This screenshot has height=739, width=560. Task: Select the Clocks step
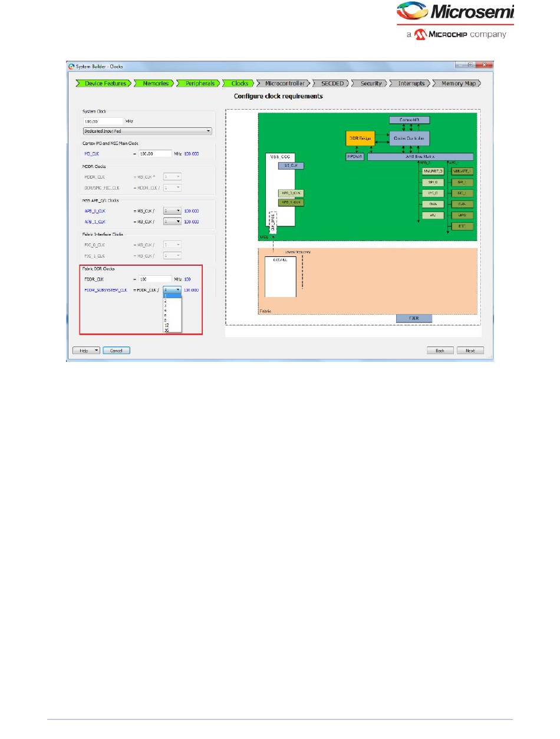239,84
